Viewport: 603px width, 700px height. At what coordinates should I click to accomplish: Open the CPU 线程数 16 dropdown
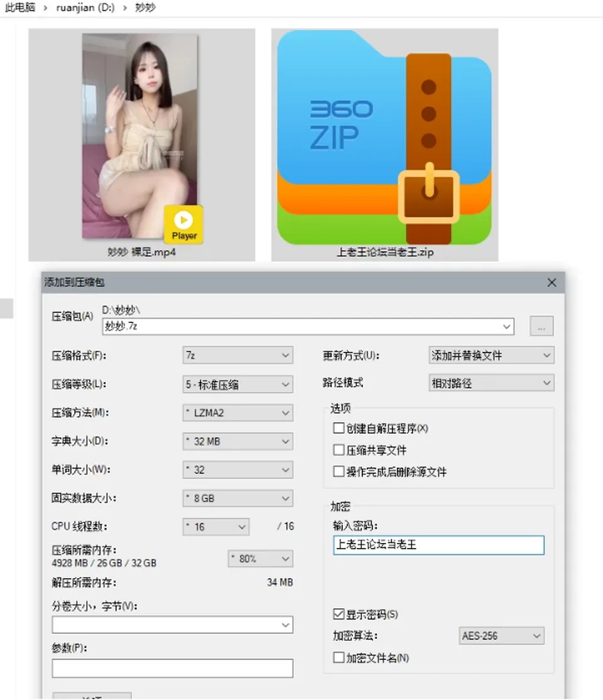[x=215, y=527]
